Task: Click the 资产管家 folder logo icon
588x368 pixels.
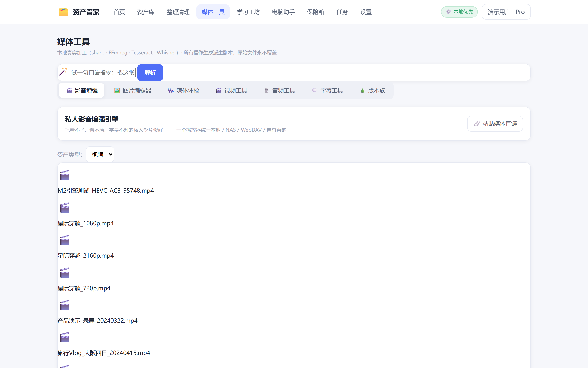Action: click(63, 12)
